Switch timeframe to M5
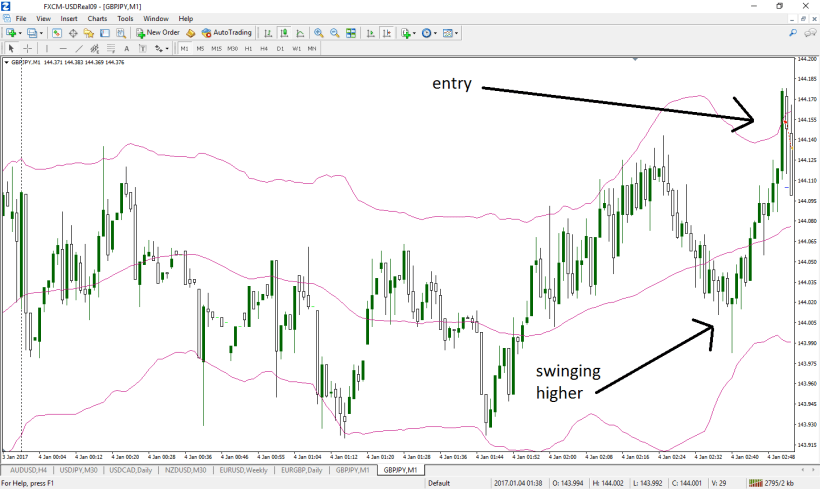 (x=200, y=48)
